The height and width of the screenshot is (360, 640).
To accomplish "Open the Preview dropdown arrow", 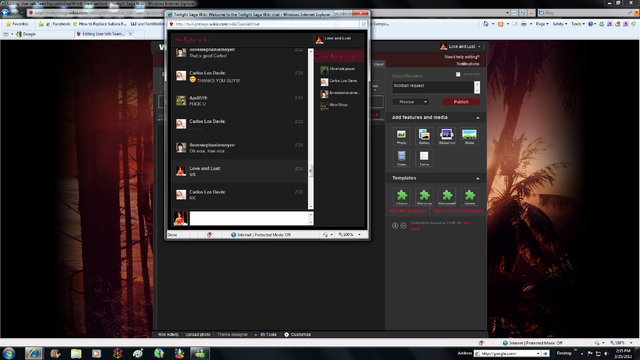I will [425, 102].
